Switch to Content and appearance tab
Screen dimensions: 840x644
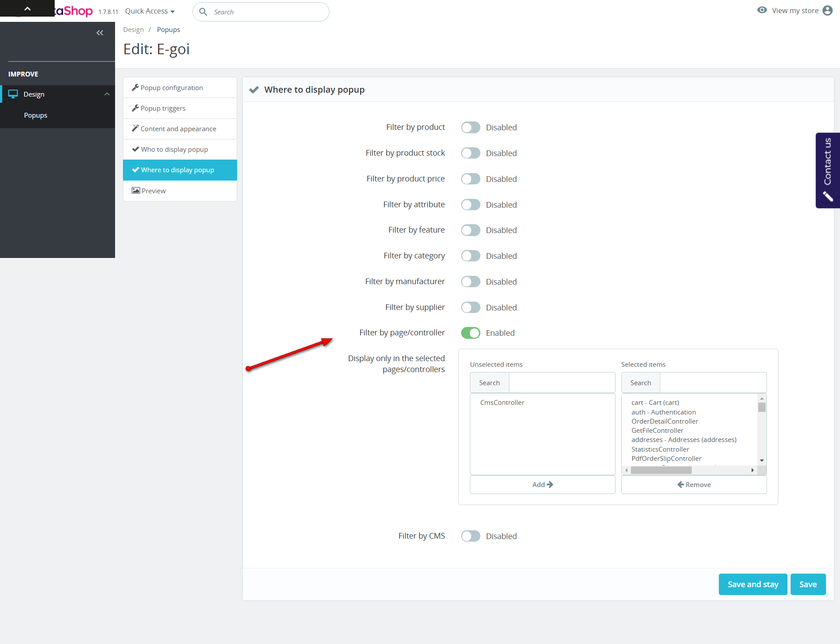[x=178, y=129]
